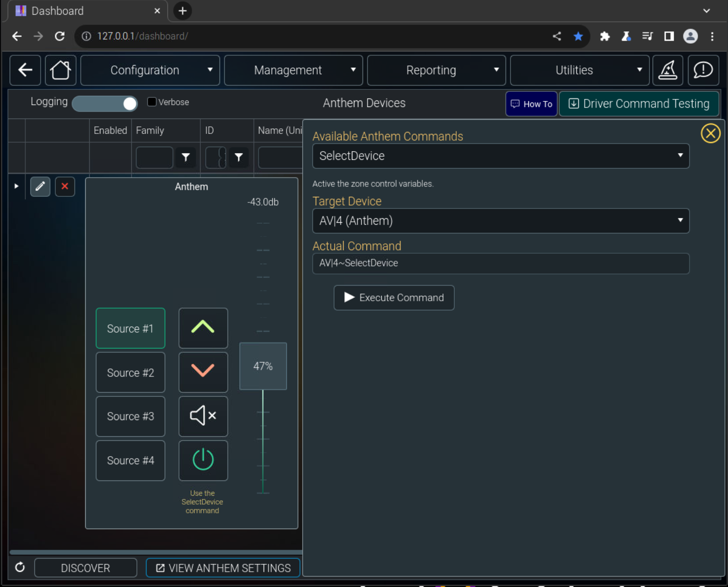Click the Actual Command text field

[501, 263]
